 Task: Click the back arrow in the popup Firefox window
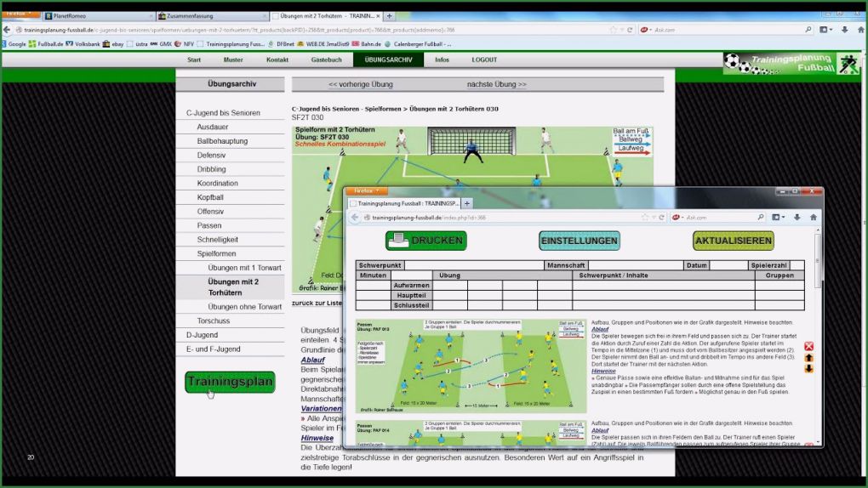pyautogui.click(x=355, y=218)
